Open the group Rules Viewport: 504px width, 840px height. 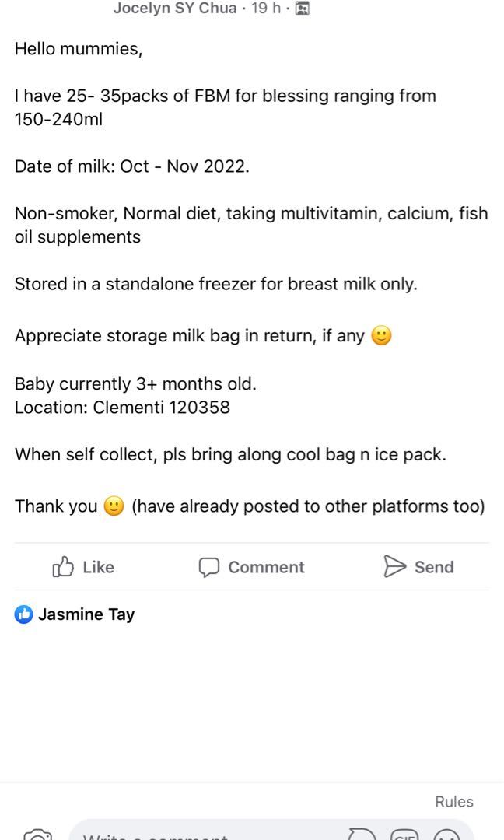point(453,801)
